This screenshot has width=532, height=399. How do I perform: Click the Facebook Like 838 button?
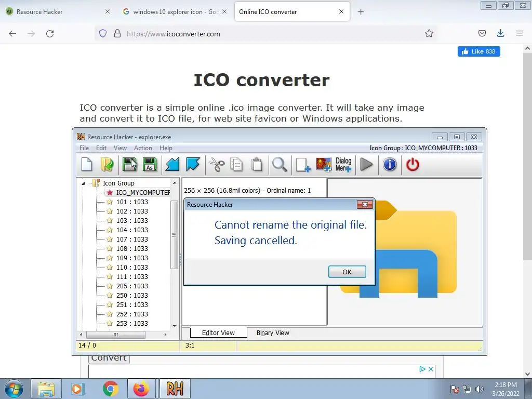[x=478, y=51]
